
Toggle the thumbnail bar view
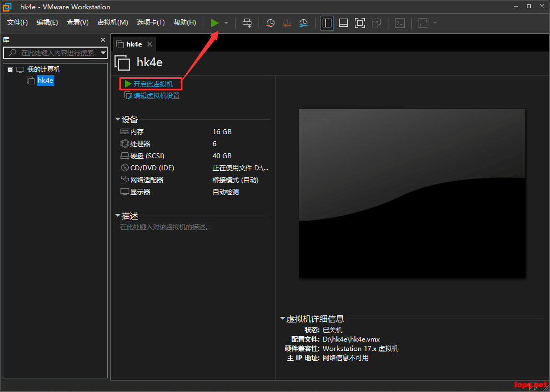(x=343, y=23)
